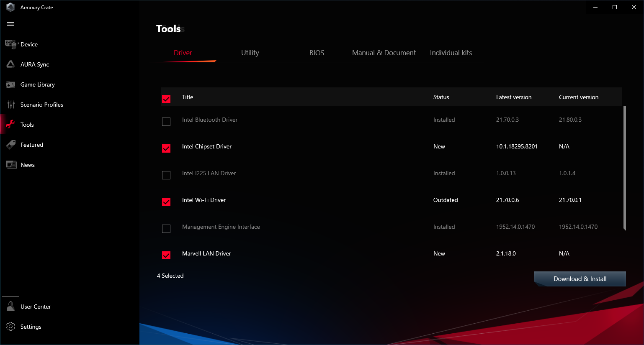Click the Outdated status of Wi-Fi Driver
This screenshot has height=345, width=644.
click(446, 200)
